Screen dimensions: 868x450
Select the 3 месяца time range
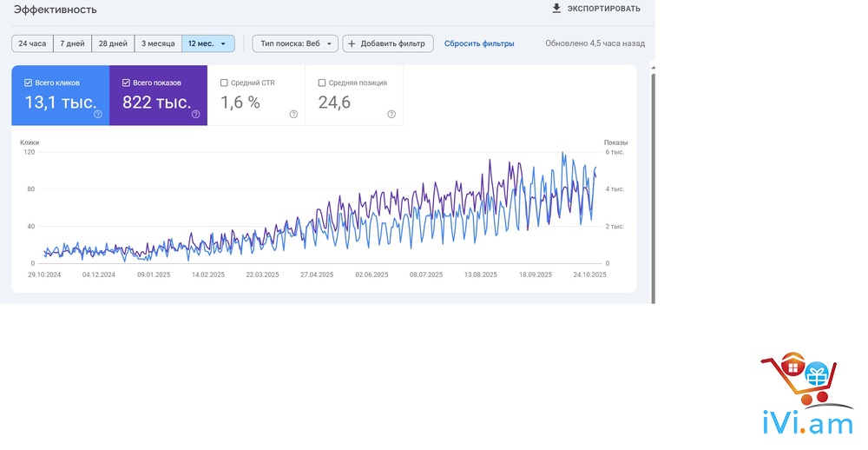(158, 43)
